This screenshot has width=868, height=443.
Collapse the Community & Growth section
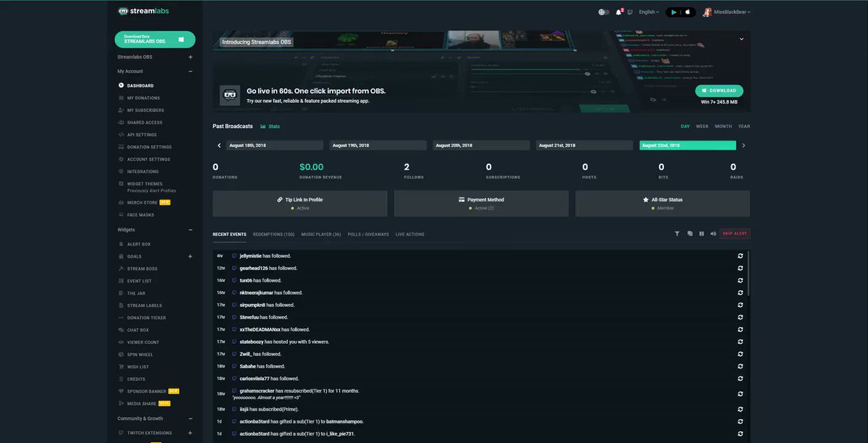pos(190,418)
